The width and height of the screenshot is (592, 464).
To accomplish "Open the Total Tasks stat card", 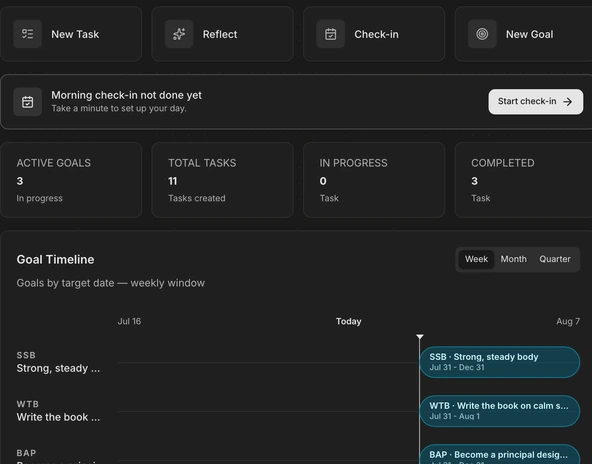I will tap(222, 180).
